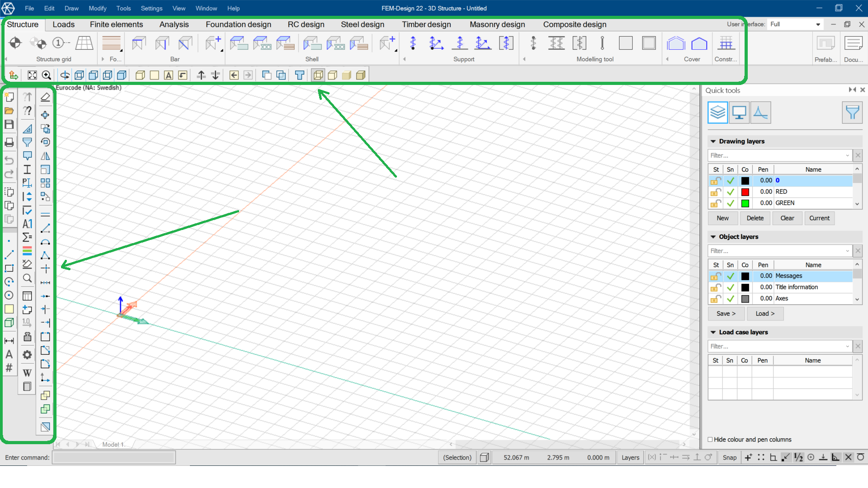Click the monitor display icon in Quick tools
Screen dimensions: 868x488
coord(739,113)
